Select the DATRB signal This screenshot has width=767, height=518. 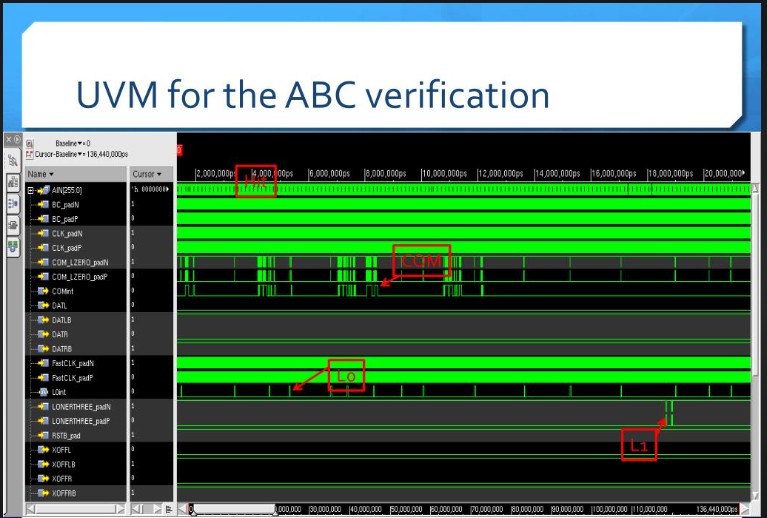click(62, 349)
